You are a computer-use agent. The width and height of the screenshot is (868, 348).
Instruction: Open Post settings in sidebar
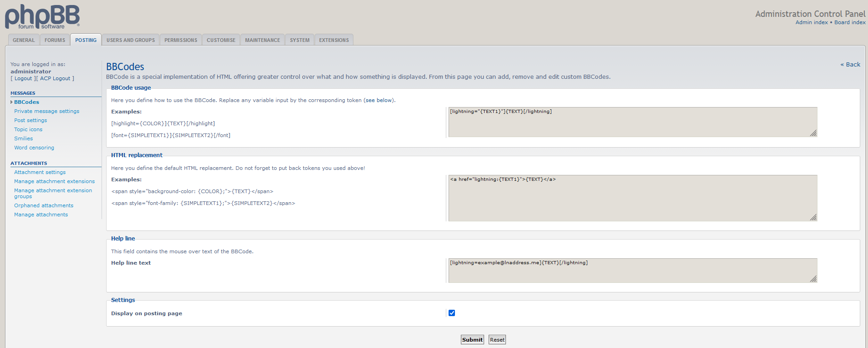[x=31, y=120]
